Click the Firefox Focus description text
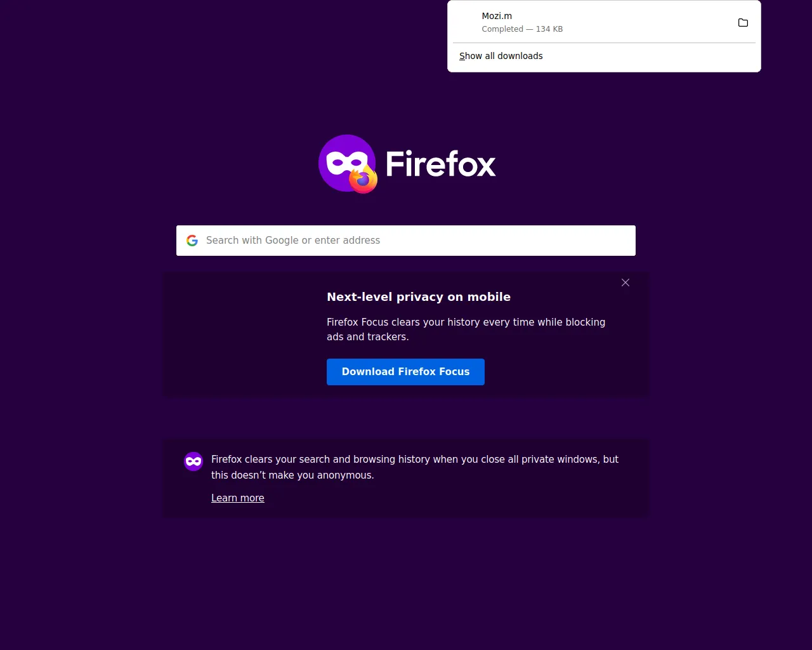 coord(466,329)
